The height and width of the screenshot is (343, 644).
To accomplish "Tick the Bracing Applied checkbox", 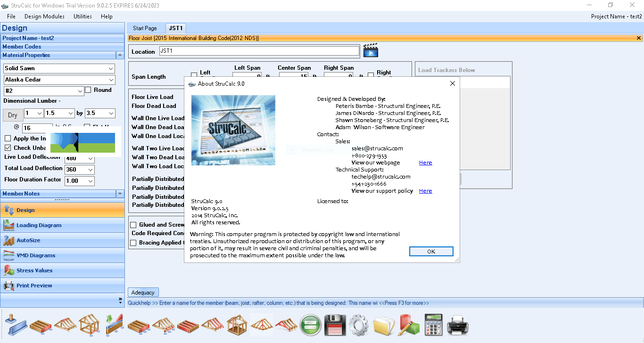I will tap(133, 243).
